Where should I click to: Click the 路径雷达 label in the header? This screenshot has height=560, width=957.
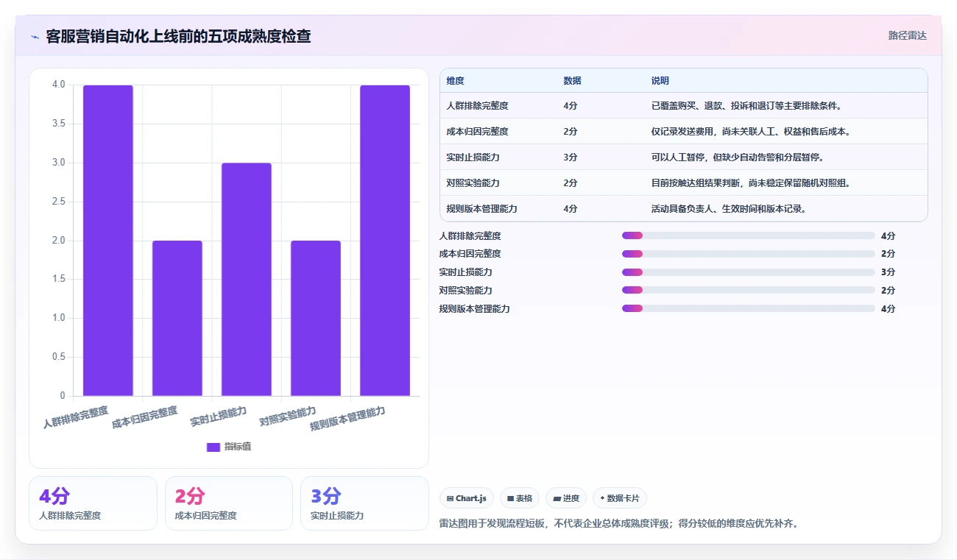[x=907, y=35]
